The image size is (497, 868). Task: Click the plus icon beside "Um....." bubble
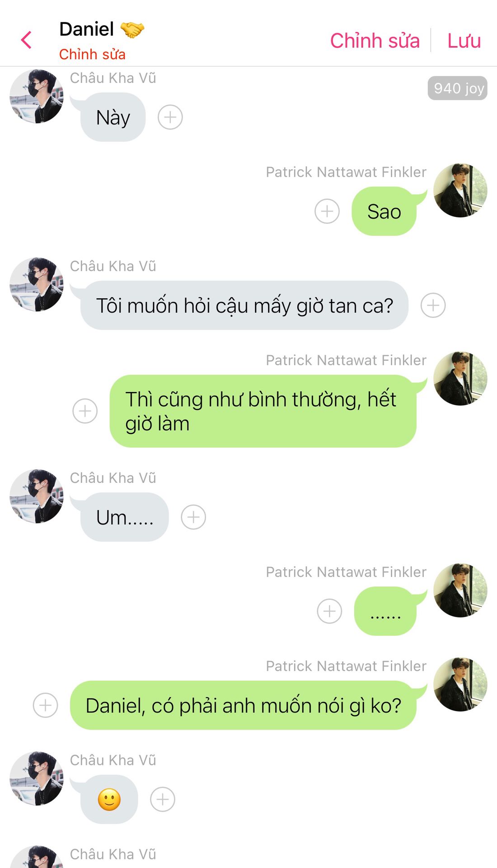coord(193,517)
